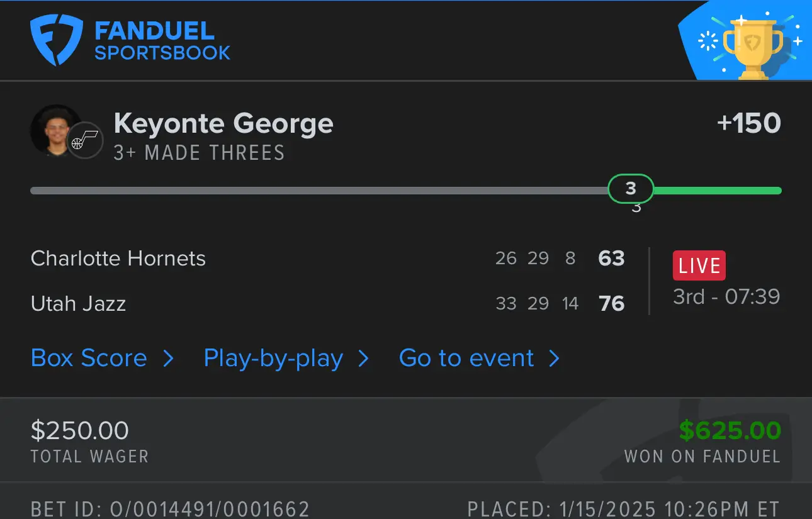
Task: Click the chevron next to Go to event
Action: [554, 359]
